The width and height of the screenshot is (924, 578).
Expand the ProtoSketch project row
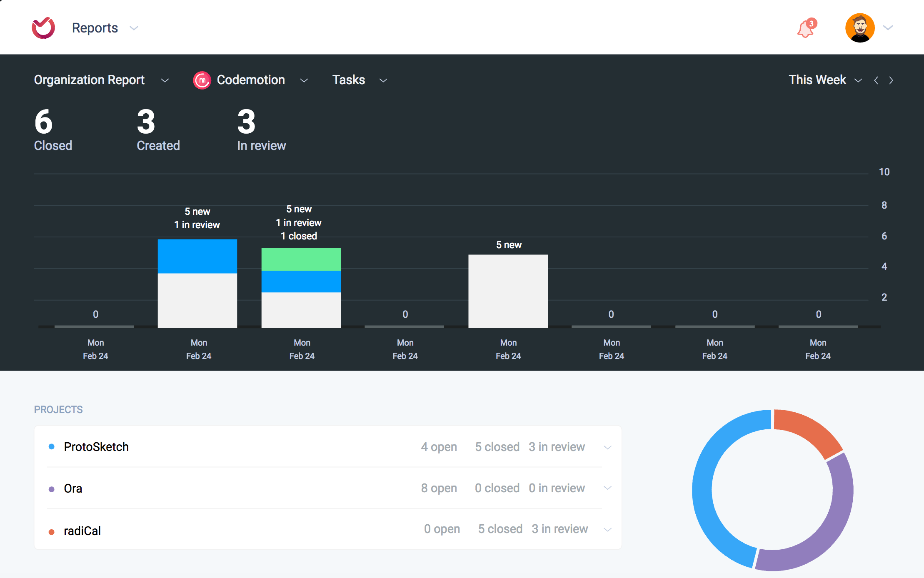(607, 448)
